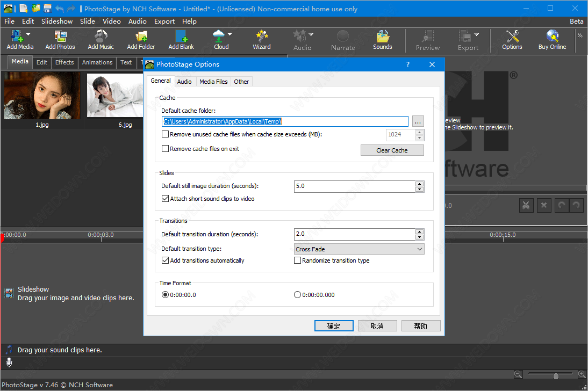
Task: Click the Open project icon in title bar
Action: tap(36, 8)
